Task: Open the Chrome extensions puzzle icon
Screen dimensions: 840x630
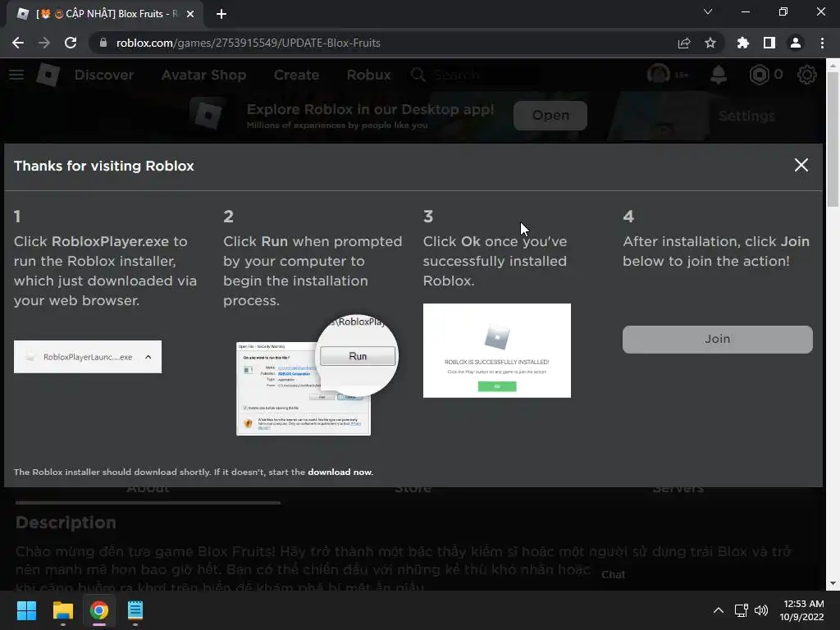Action: [x=742, y=43]
